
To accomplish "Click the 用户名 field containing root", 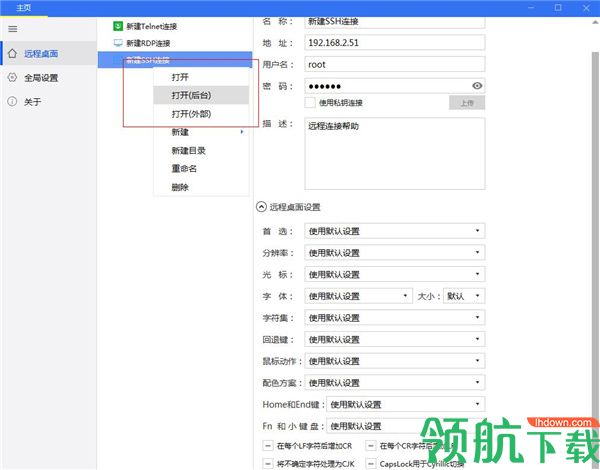I will coord(395,64).
